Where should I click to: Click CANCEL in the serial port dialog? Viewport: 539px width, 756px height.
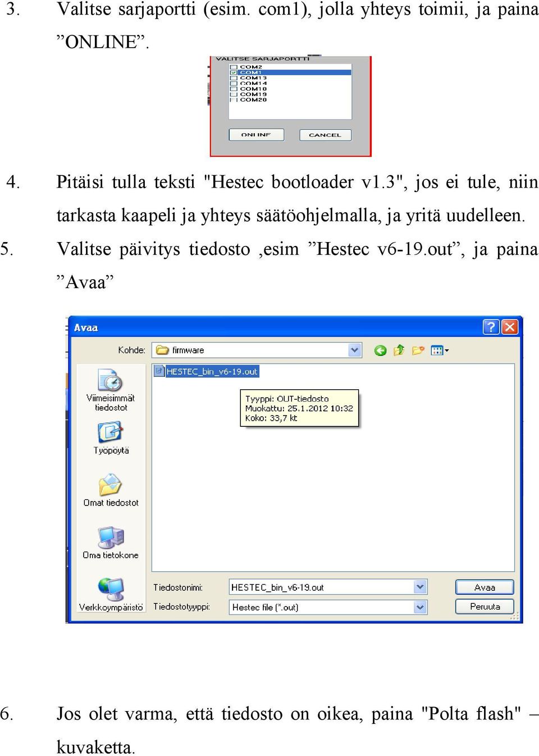point(325,135)
